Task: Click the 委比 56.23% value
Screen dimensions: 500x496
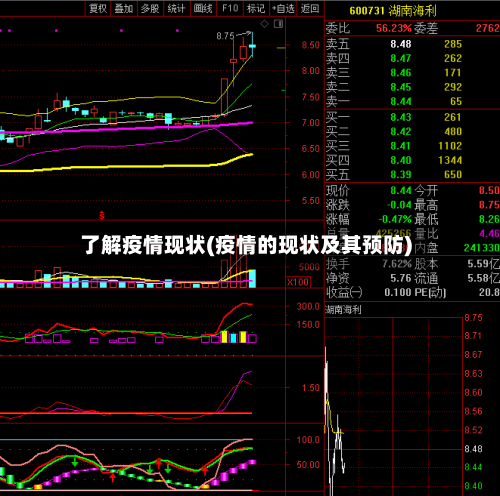Action: click(x=394, y=28)
